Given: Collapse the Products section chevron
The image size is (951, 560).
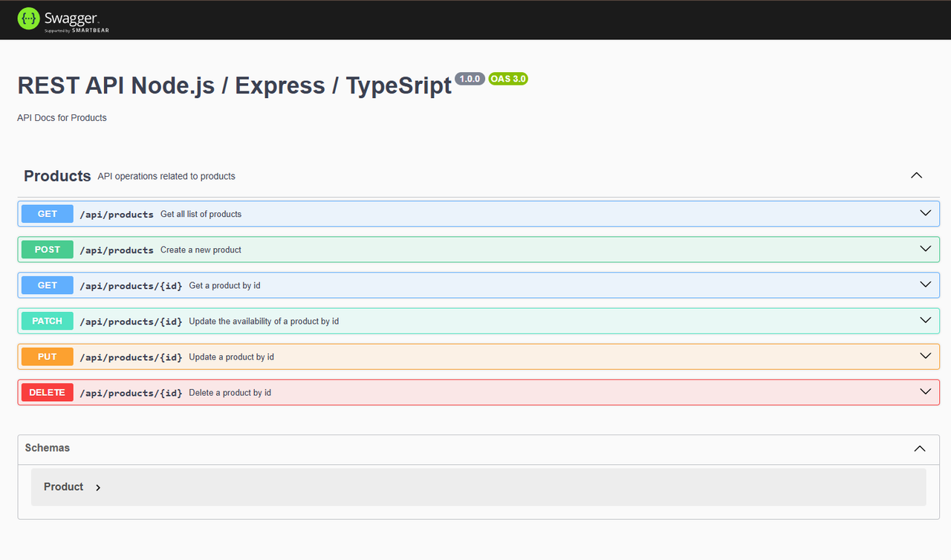Looking at the screenshot, I should [x=916, y=175].
